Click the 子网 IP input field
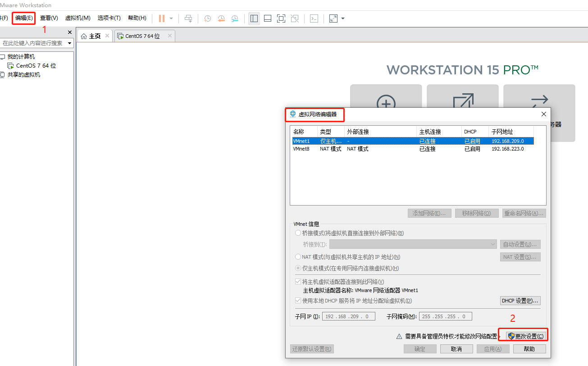 click(349, 316)
